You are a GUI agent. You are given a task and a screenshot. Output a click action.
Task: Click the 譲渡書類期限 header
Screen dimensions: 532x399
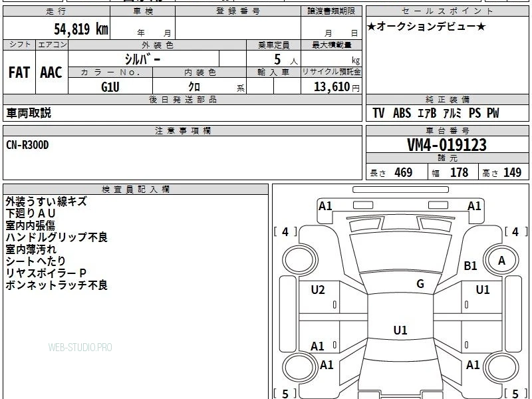click(x=331, y=11)
